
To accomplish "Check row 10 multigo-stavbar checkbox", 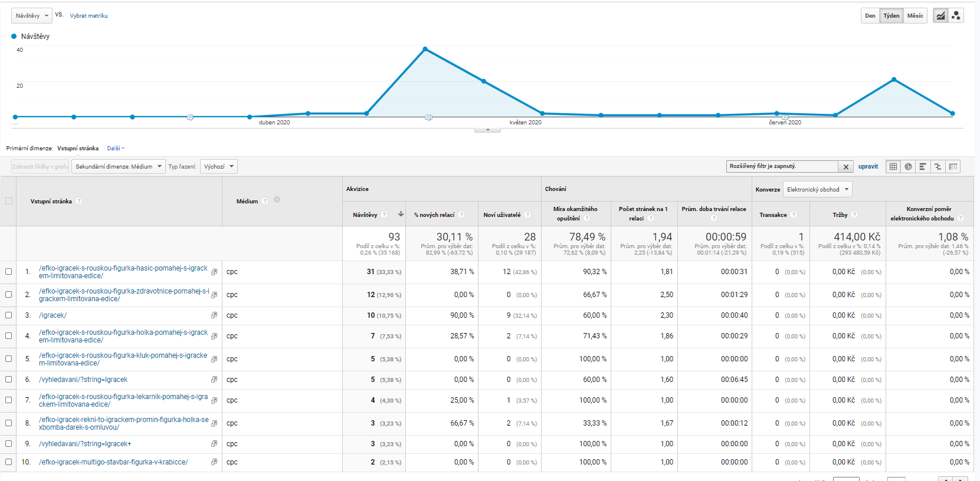I will click(9, 462).
